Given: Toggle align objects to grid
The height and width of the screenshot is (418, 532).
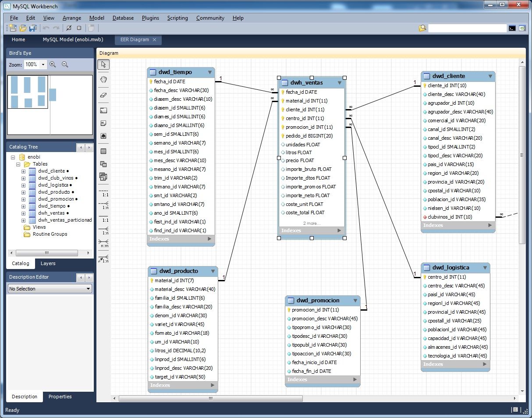Looking at the screenshot, I should (x=79, y=28).
